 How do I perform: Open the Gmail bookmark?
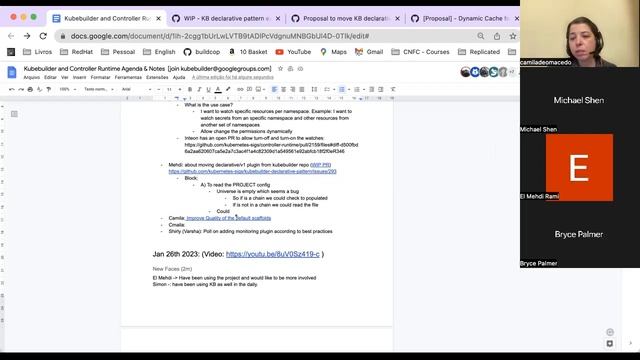[369, 52]
